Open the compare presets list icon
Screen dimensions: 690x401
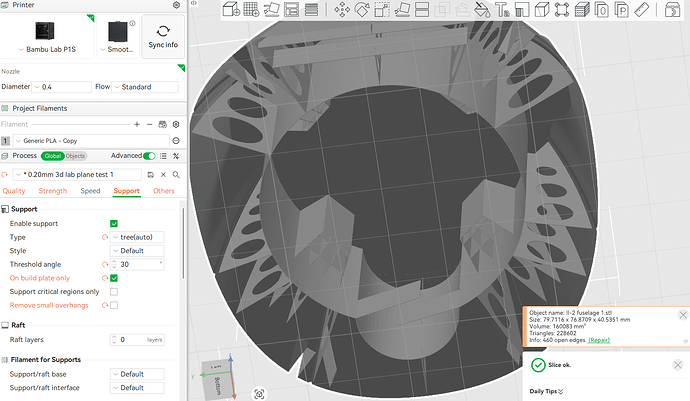[163, 156]
